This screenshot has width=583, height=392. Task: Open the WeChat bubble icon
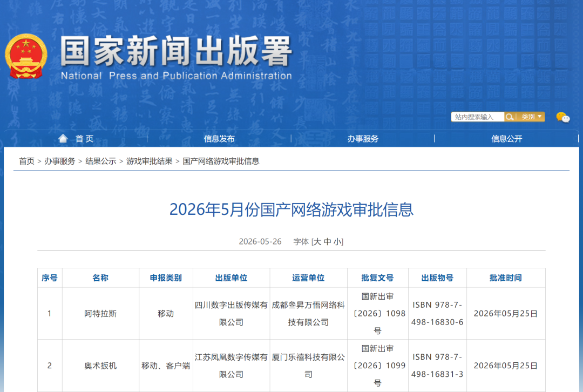[562, 118]
